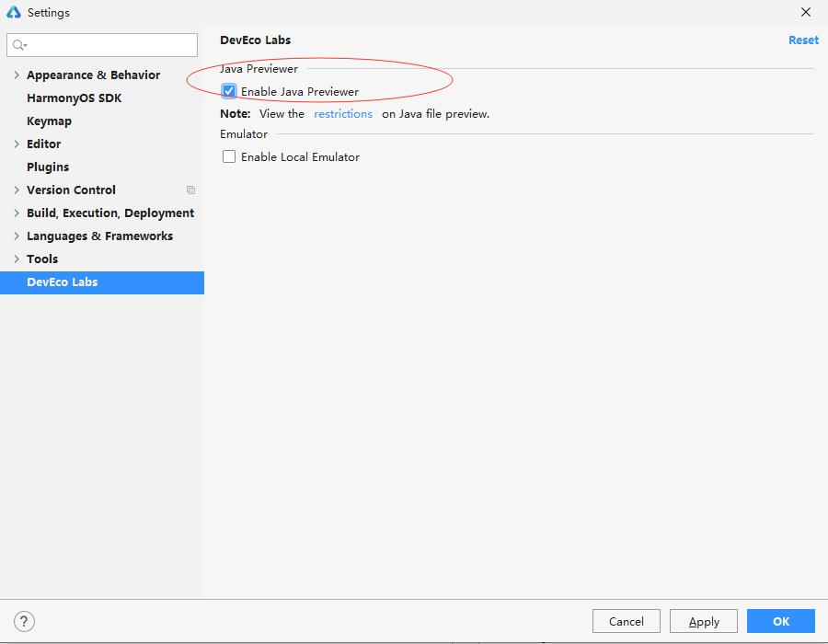Click the Java Previewer section label
The height and width of the screenshot is (644, 828).
click(x=259, y=69)
